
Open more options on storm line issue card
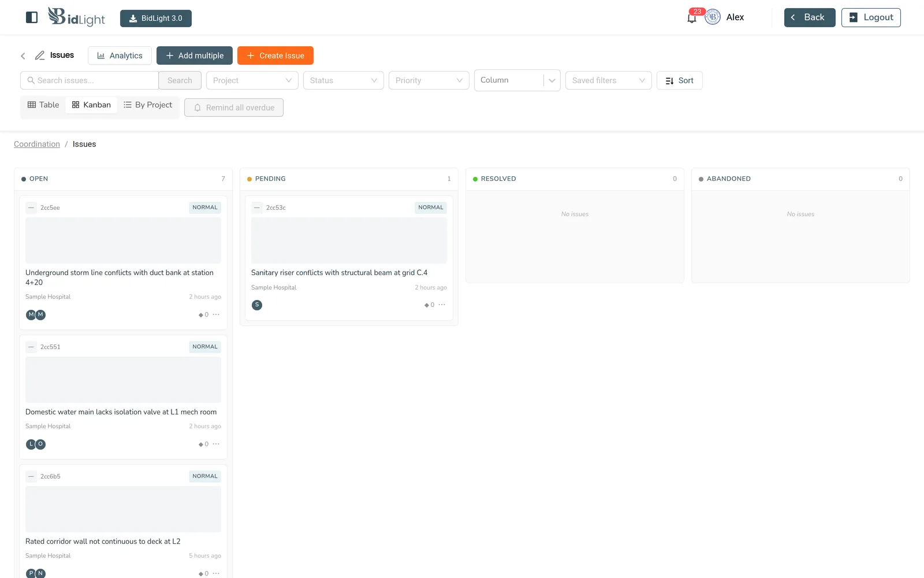click(x=216, y=314)
